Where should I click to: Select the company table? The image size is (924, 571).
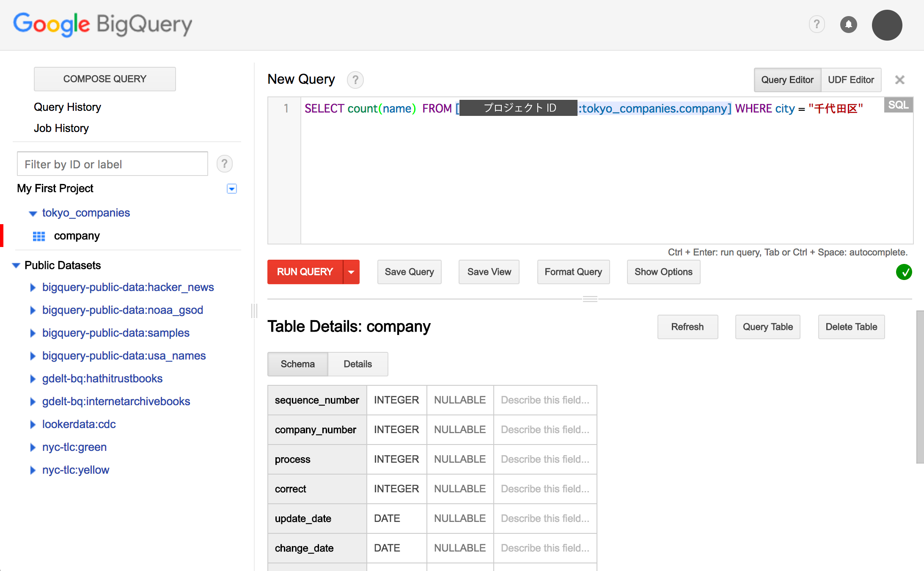(x=77, y=236)
